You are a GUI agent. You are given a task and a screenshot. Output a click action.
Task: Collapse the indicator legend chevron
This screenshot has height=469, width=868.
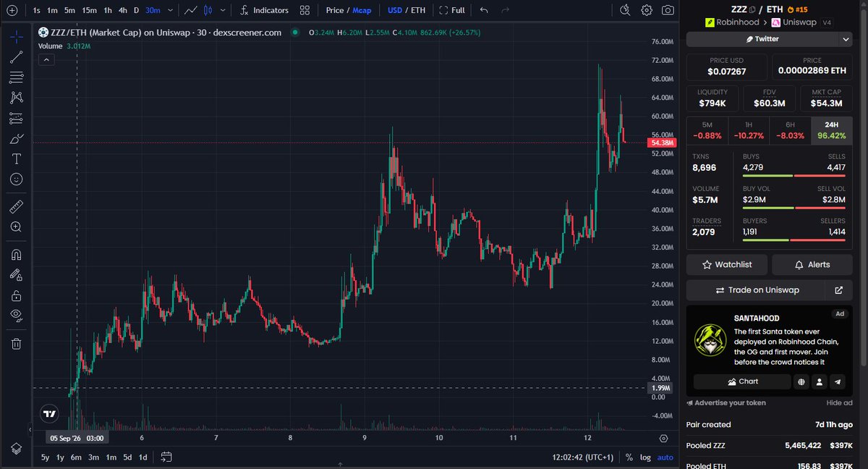tap(46, 59)
